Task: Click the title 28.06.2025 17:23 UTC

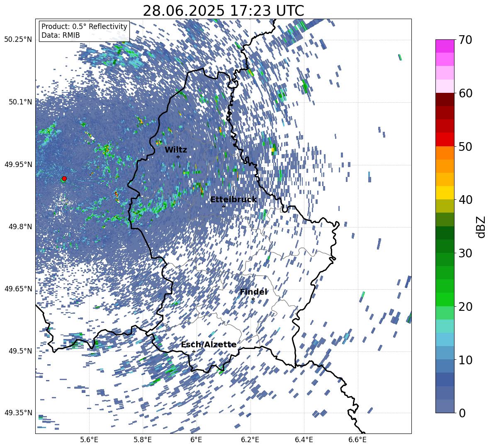Action: 223,11
